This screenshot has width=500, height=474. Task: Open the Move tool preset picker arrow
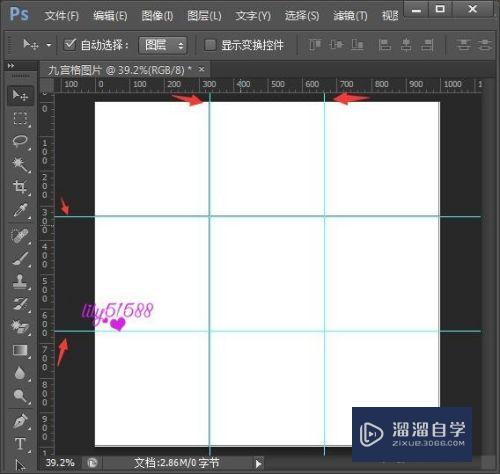[x=49, y=45]
